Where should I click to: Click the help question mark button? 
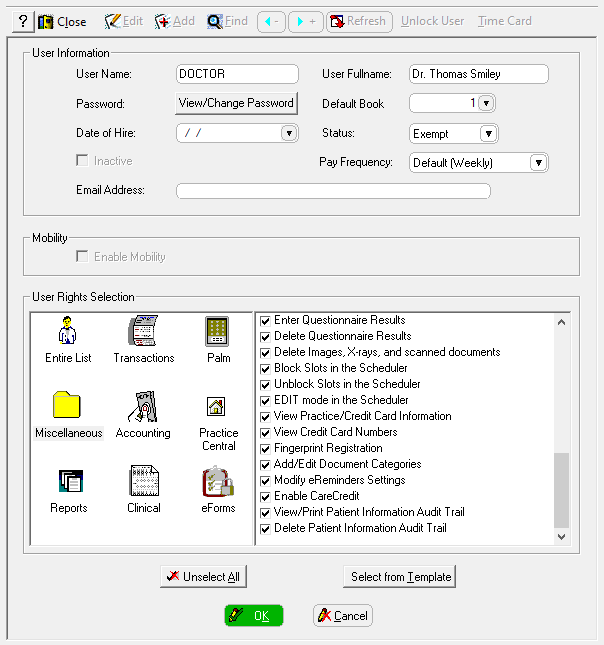click(23, 21)
